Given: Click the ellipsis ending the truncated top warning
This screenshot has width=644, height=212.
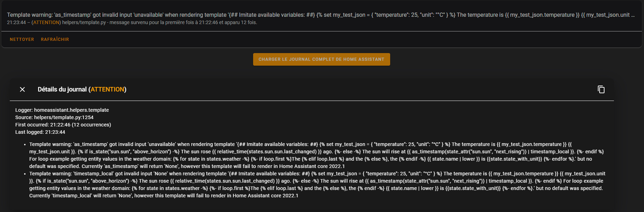Looking at the screenshot, I should tap(633, 15).
